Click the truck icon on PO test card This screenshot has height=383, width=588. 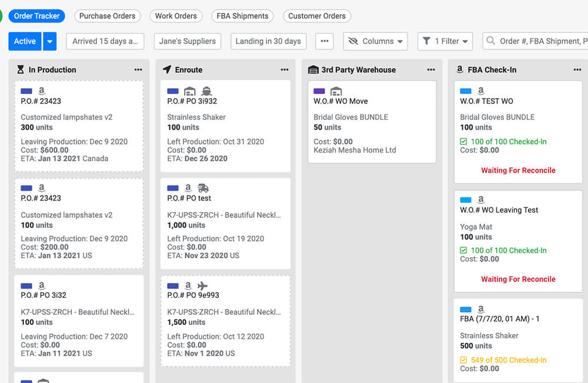pos(204,189)
